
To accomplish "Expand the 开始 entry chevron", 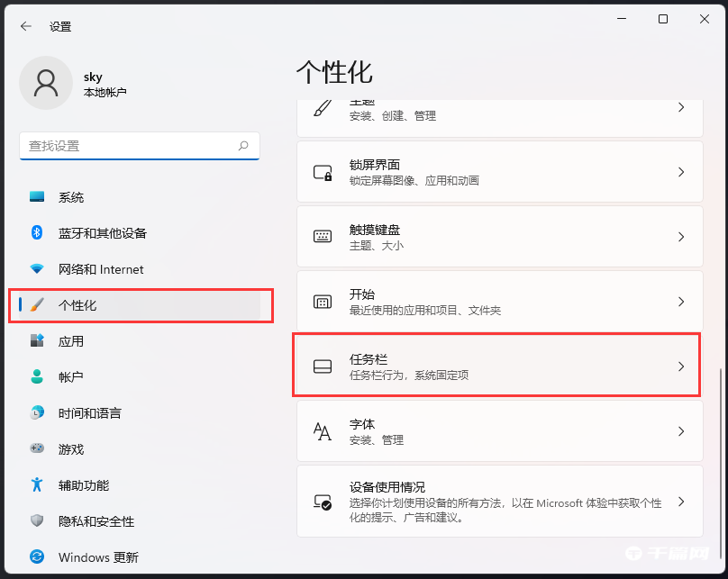I will tap(681, 301).
